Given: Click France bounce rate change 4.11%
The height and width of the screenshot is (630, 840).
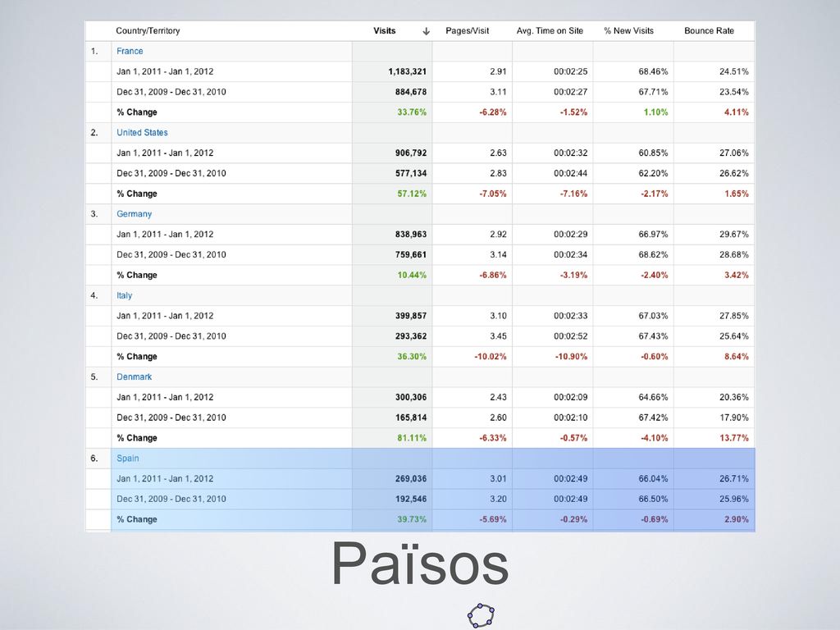Looking at the screenshot, I should click(736, 112).
